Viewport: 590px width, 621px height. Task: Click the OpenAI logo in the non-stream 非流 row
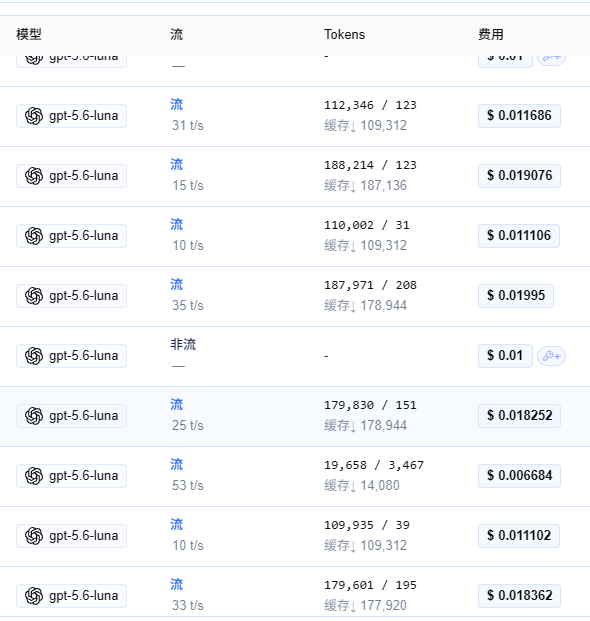34,356
